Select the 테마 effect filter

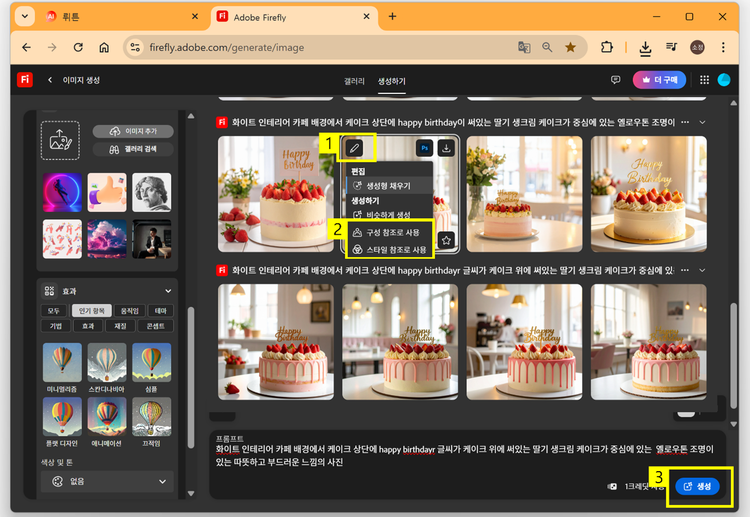(160, 311)
